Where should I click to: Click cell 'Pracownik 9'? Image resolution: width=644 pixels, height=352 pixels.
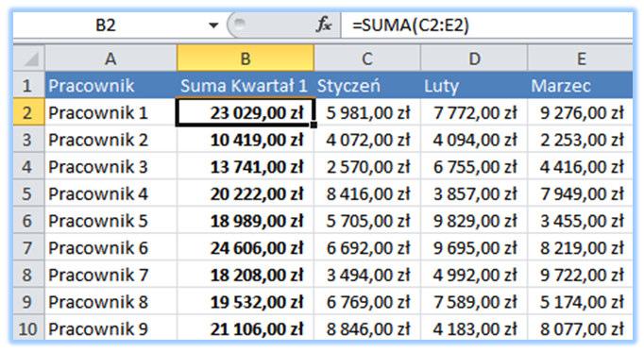[110, 327]
